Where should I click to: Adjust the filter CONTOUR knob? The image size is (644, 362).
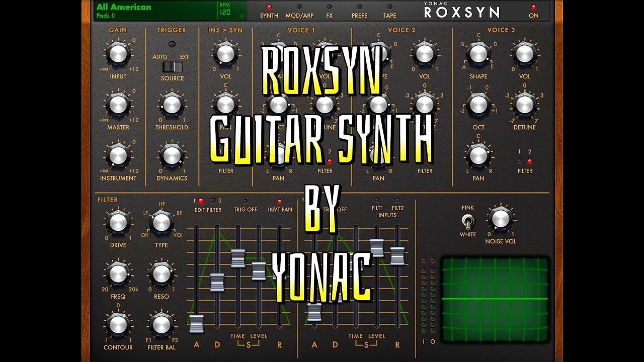pyautogui.click(x=118, y=324)
